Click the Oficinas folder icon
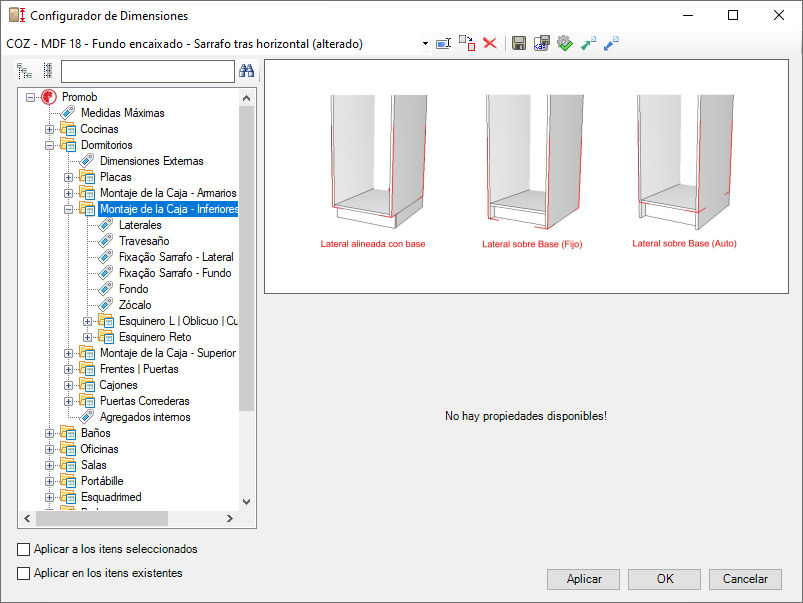803x603 pixels. (68, 449)
